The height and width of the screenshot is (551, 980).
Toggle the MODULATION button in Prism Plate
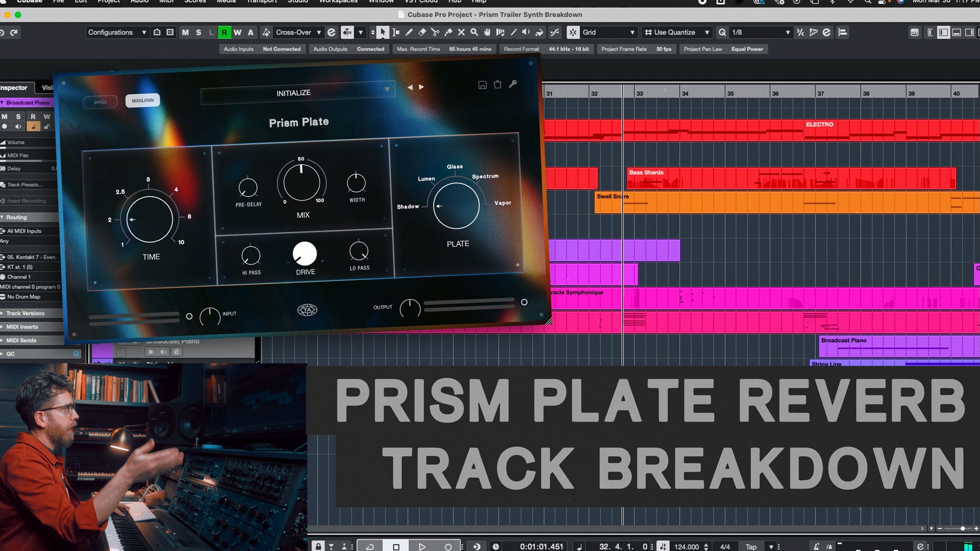click(x=142, y=101)
